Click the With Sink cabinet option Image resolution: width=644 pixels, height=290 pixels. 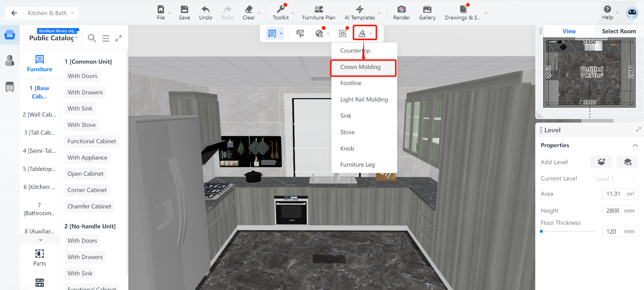point(80,109)
